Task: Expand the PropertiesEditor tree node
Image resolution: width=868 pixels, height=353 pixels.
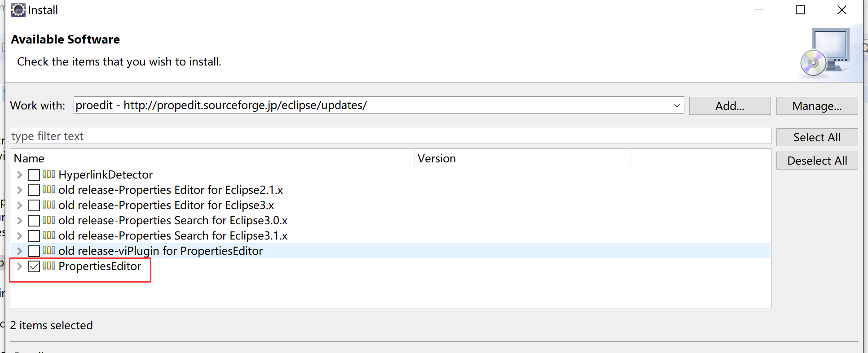Action: click(x=19, y=266)
